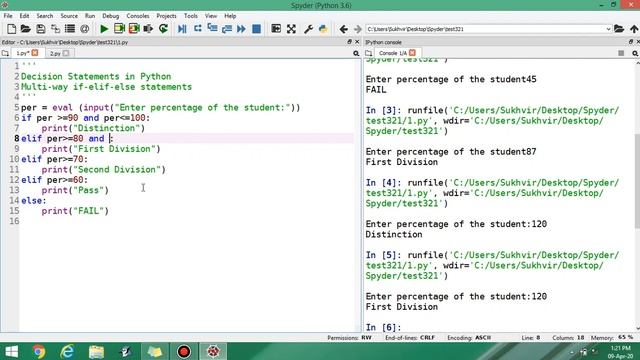
Task: Open the file list toolbar icon
Action: click(x=70, y=29)
